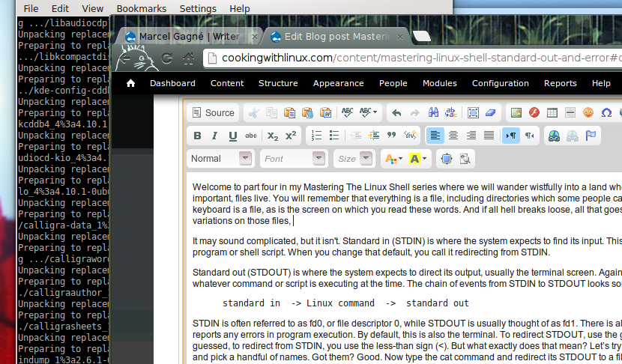The width and height of the screenshot is (622, 364).
Task: Click the Decrease Indent icon
Action: [356, 136]
